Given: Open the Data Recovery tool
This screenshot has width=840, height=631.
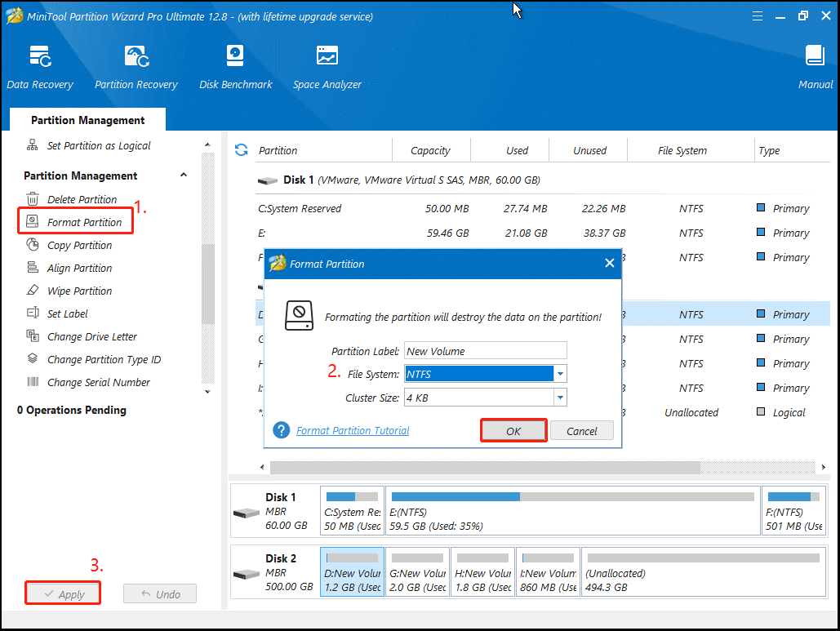Looking at the screenshot, I should [40, 66].
